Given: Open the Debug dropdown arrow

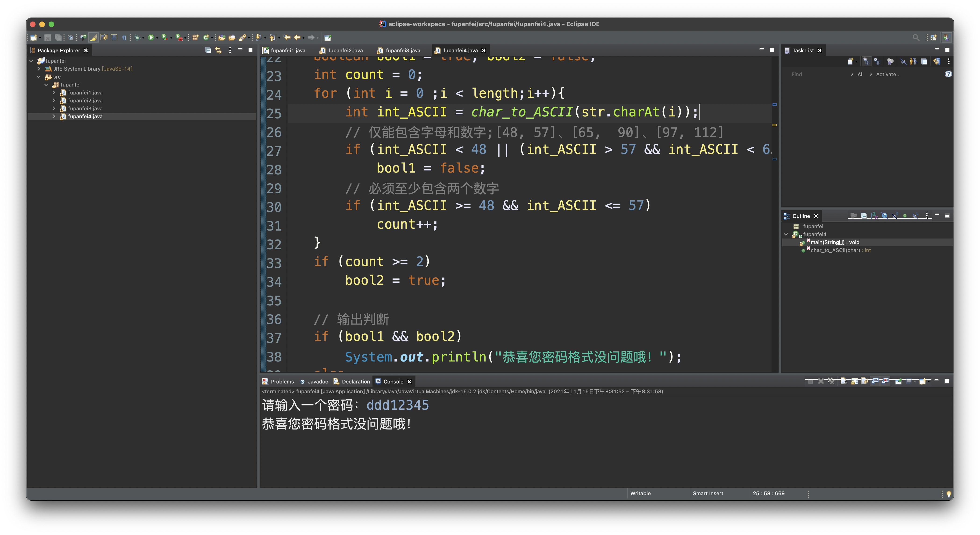Looking at the screenshot, I should tap(143, 38).
